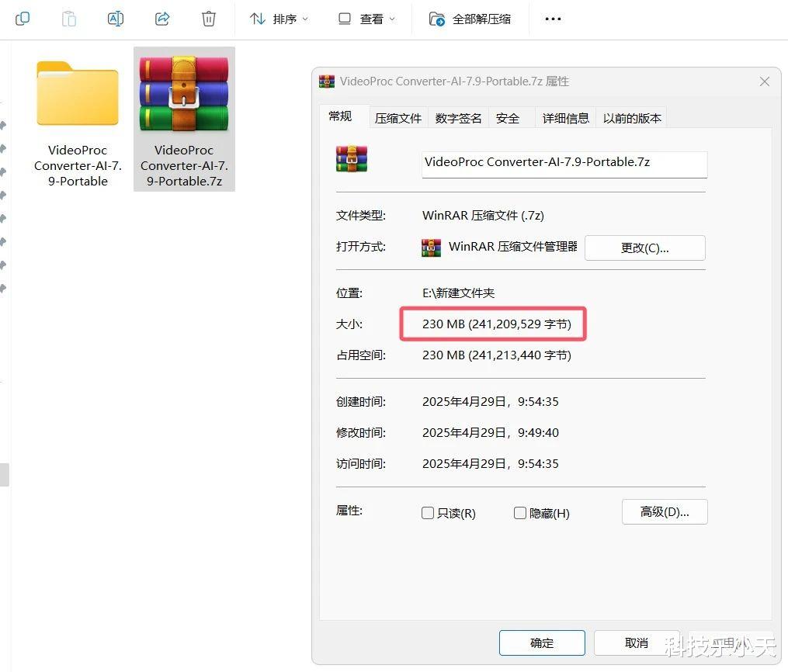
Task: Select the VideoProc Converter-AI-7.9-Portable.7z archive file
Action: (185, 120)
